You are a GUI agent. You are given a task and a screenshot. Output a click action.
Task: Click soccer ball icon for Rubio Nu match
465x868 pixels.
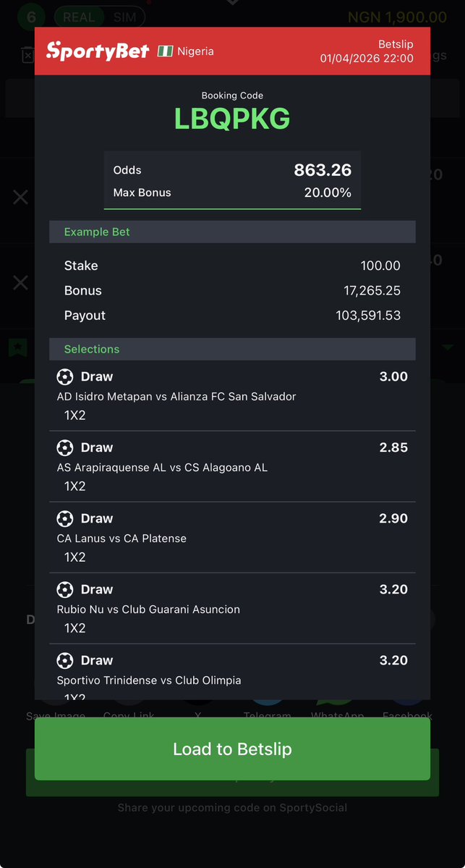coord(65,589)
